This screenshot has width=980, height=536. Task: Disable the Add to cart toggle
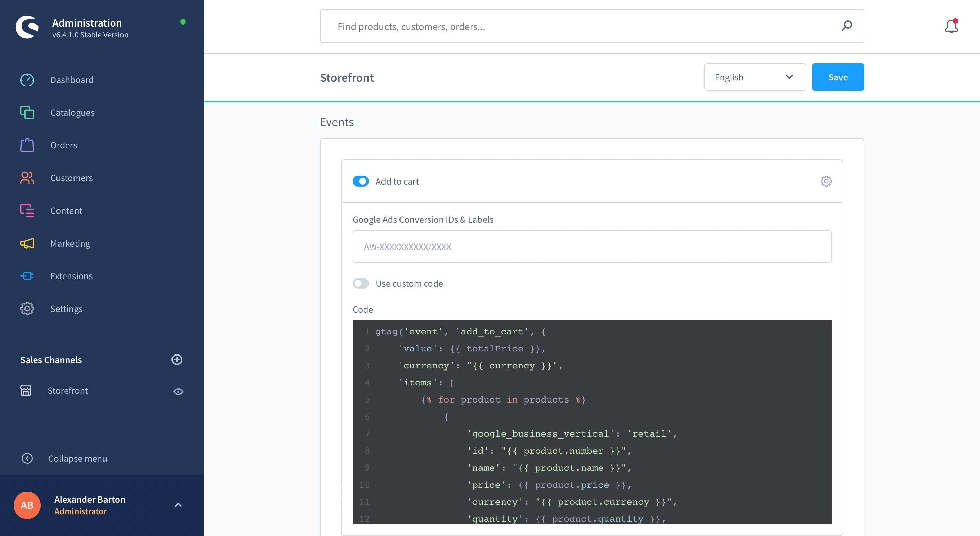pos(361,181)
